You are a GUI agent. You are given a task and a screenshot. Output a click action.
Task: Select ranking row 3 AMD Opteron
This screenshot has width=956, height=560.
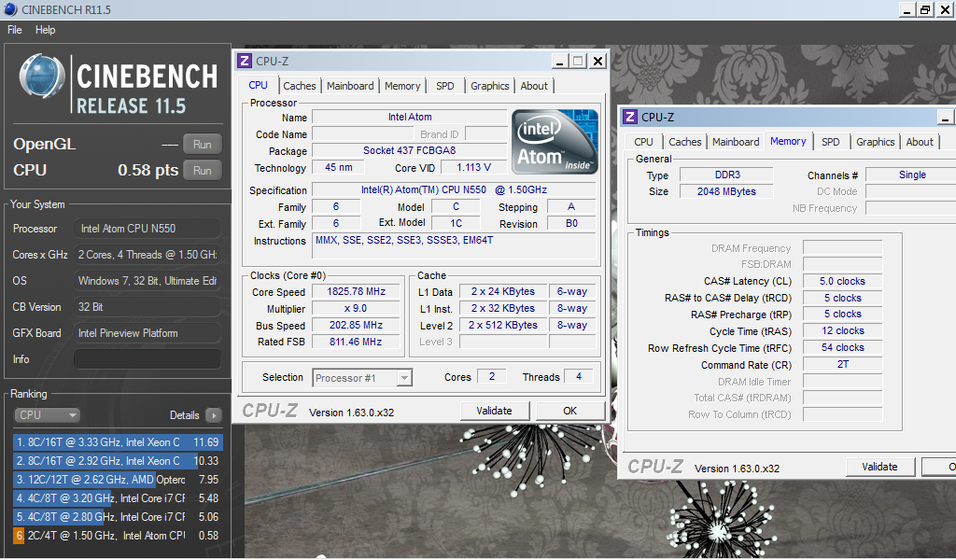(x=118, y=480)
